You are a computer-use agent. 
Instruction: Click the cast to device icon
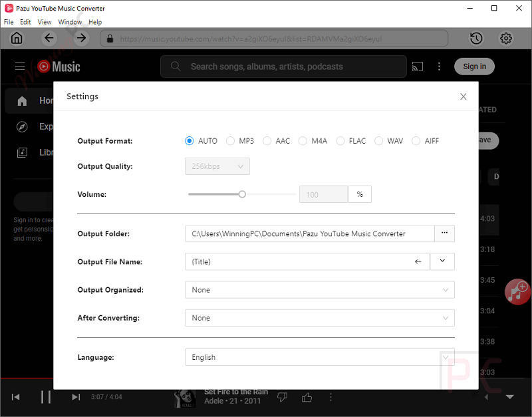click(418, 67)
